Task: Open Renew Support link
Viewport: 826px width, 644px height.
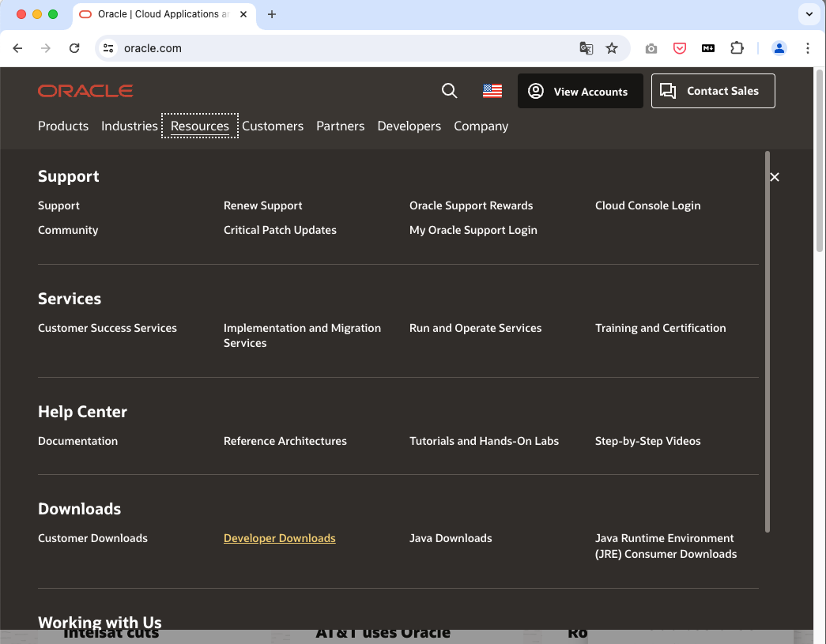Action: tap(263, 205)
